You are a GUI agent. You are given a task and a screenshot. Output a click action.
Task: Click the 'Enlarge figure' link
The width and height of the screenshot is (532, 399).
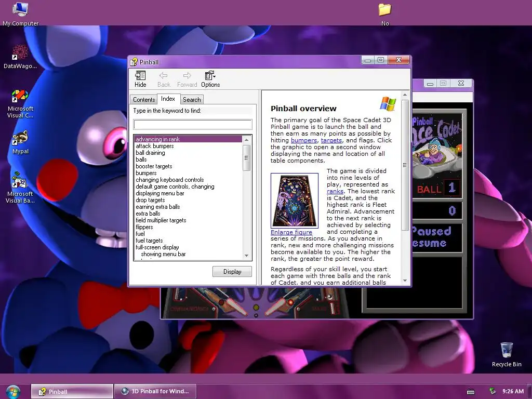tap(291, 232)
